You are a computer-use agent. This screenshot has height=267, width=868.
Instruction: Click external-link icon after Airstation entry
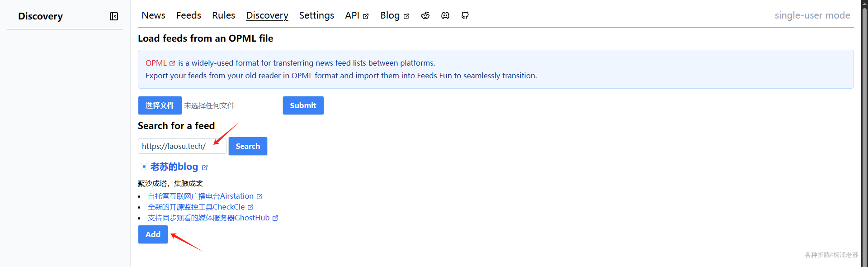[x=259, y=196]
